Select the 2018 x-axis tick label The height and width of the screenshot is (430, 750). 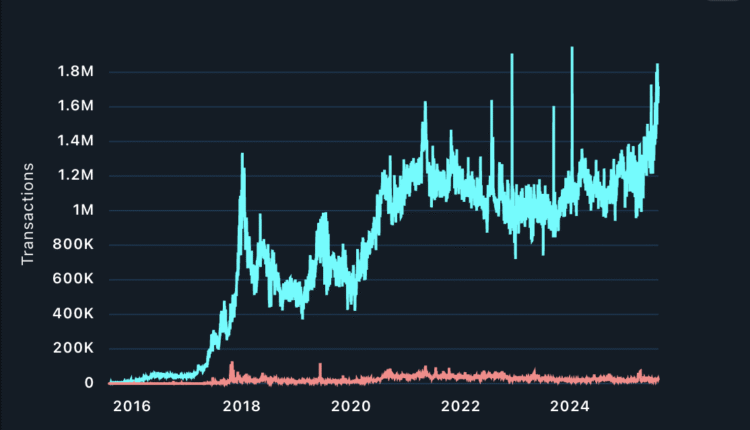pos(242,406)
